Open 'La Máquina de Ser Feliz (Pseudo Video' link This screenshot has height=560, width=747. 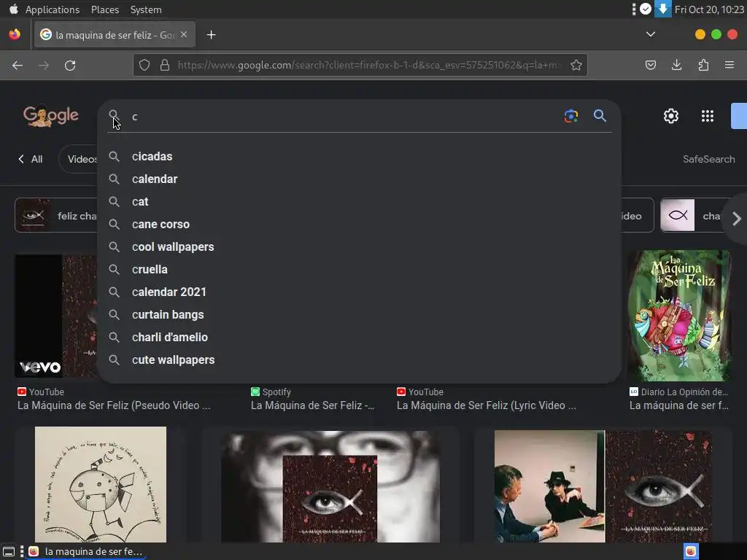pyautogui.click(x=114, y=405)
